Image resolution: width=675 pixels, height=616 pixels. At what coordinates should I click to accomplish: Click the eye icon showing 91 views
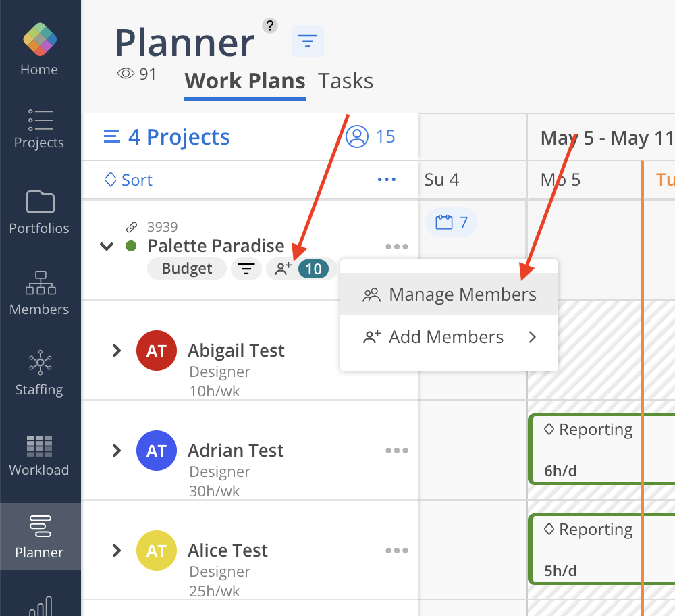click(126, 74)
